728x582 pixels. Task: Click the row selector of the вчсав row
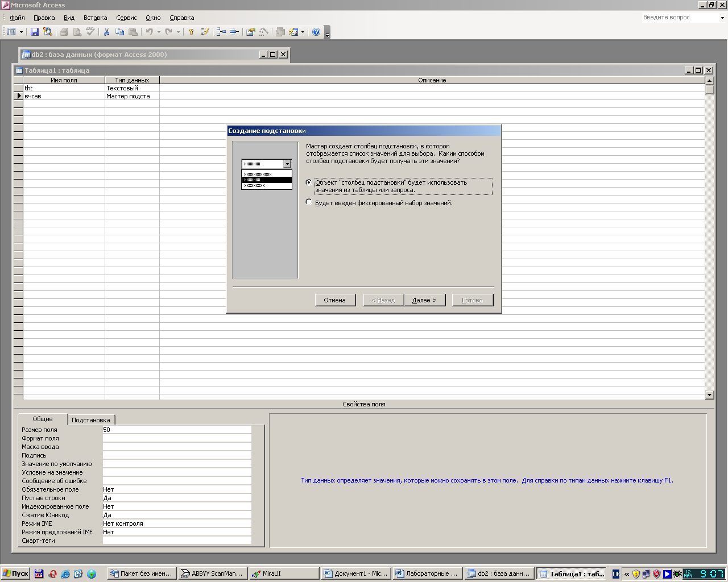click(18, 96)
